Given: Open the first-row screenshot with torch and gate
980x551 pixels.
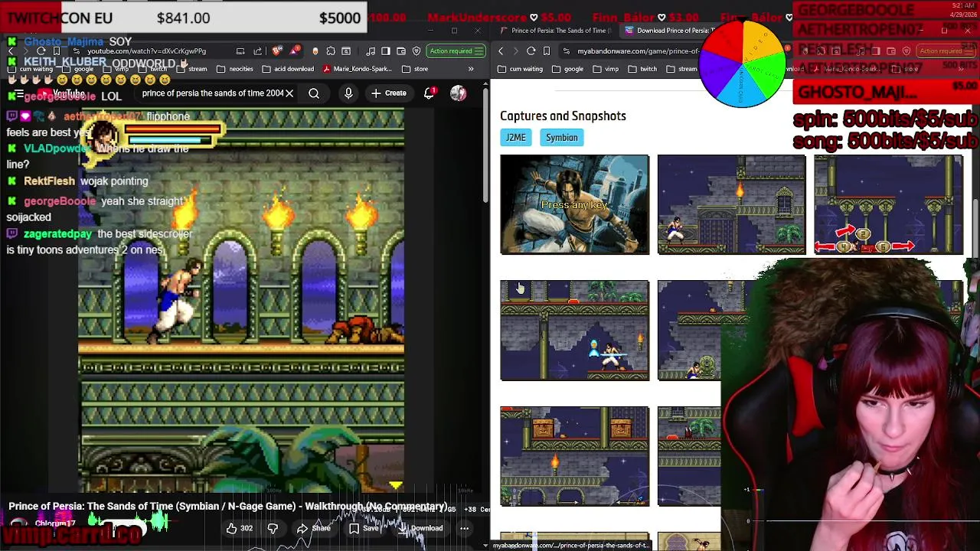Looking at the screenshot, I should [731, 204].
